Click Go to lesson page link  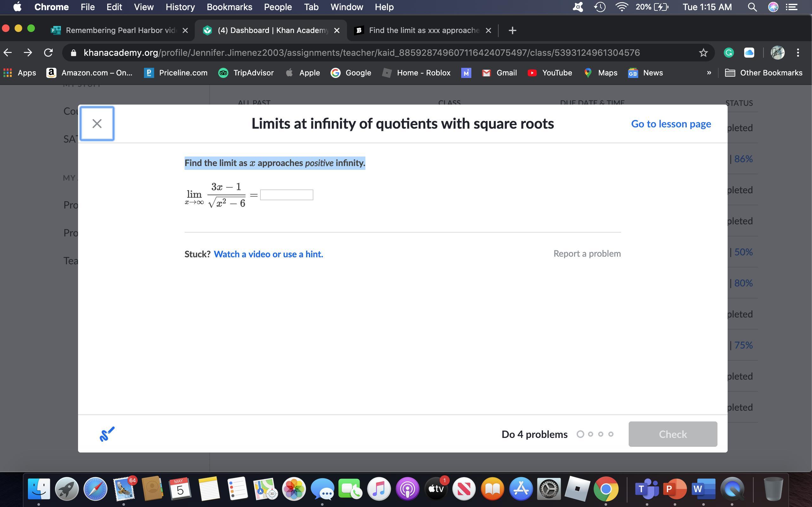click(671, 124)
